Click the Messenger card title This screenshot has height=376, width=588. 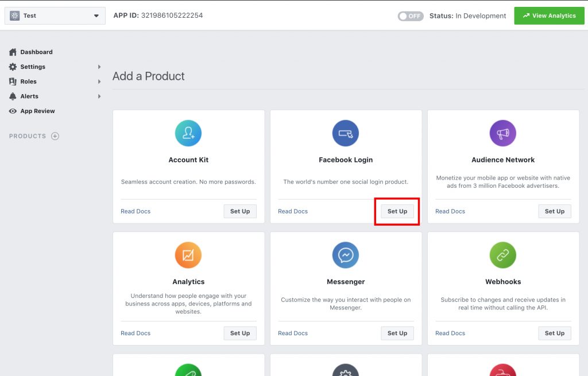(x=345, y=281)
